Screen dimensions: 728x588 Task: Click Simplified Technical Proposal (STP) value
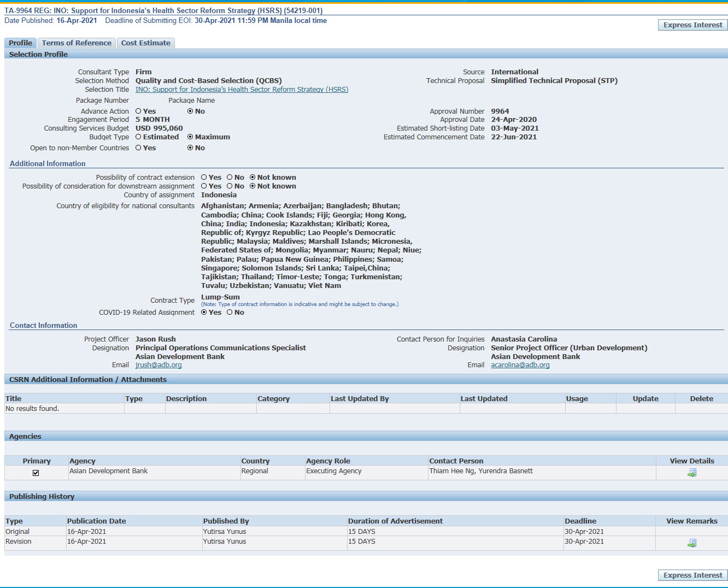(554, 80)
